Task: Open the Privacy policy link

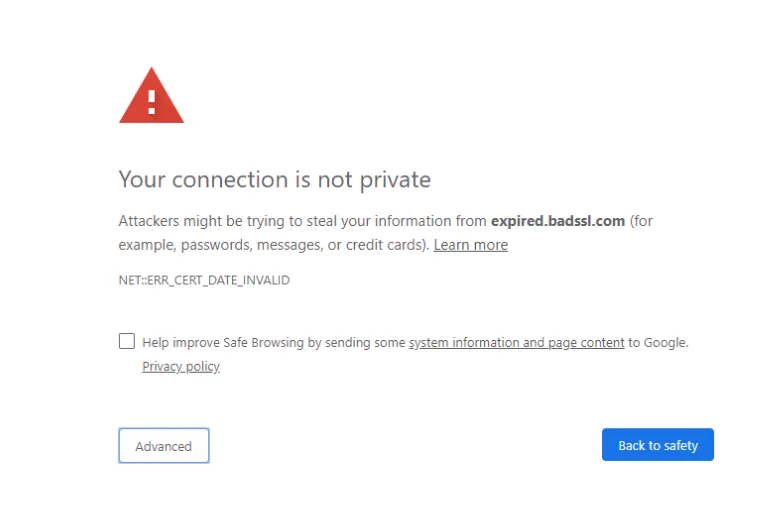Action: (x=181, y=366)
